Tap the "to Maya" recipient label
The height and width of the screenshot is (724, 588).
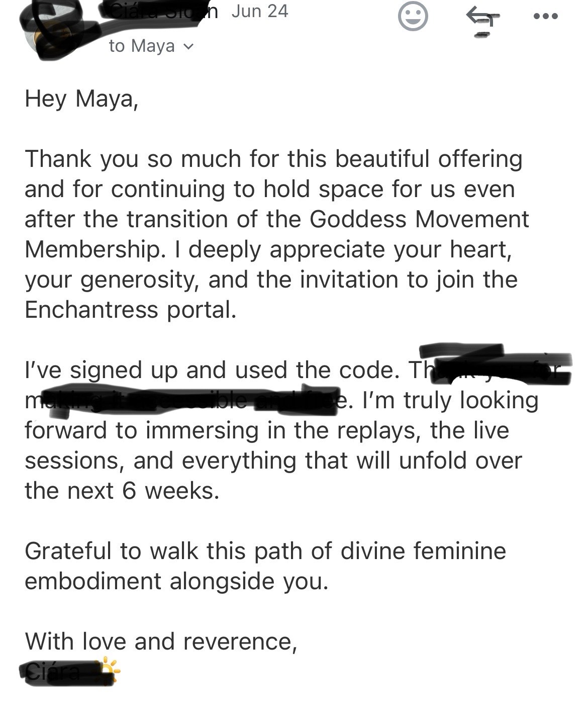(142, 46)
